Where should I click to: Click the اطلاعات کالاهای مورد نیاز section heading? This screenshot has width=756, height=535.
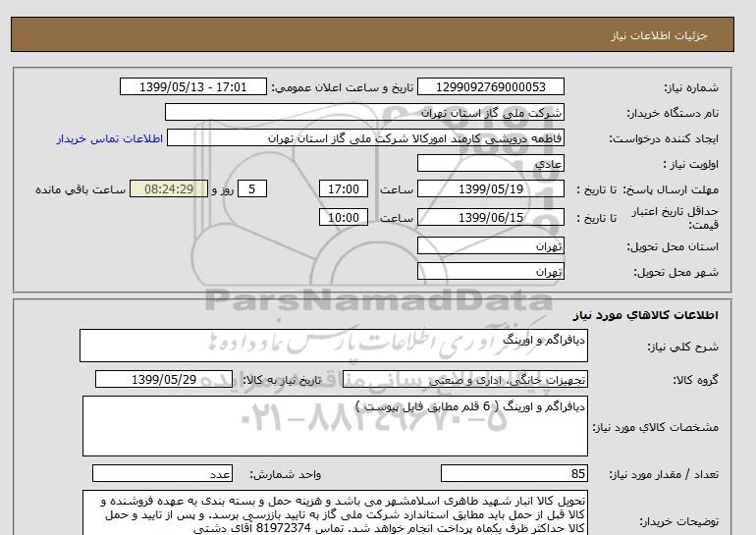coord(646,315)
